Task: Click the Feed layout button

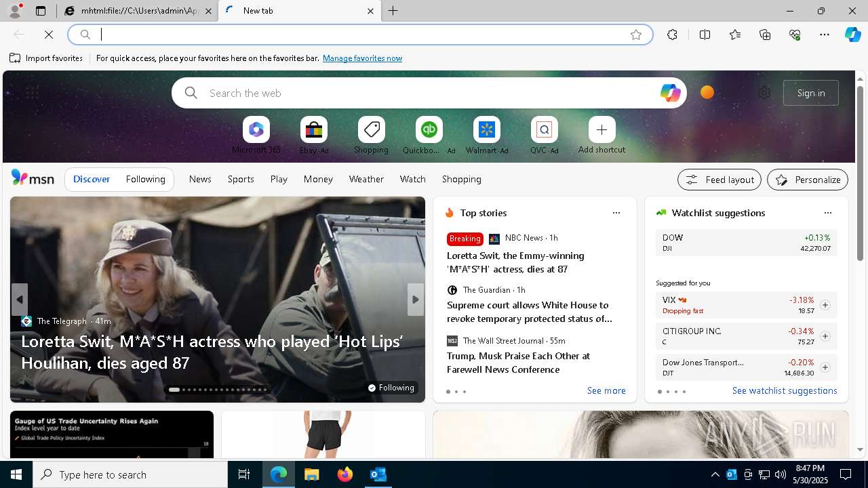Action: 719,180
